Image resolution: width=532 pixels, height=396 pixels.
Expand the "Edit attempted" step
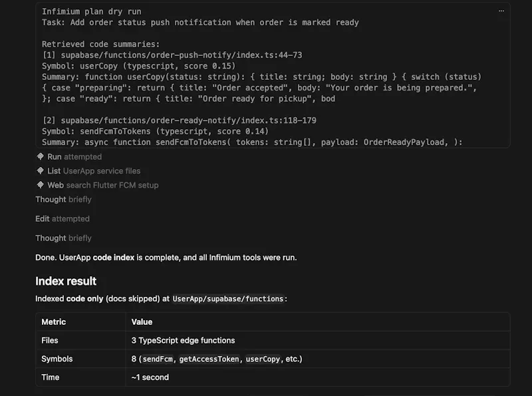tap(63, 219)
